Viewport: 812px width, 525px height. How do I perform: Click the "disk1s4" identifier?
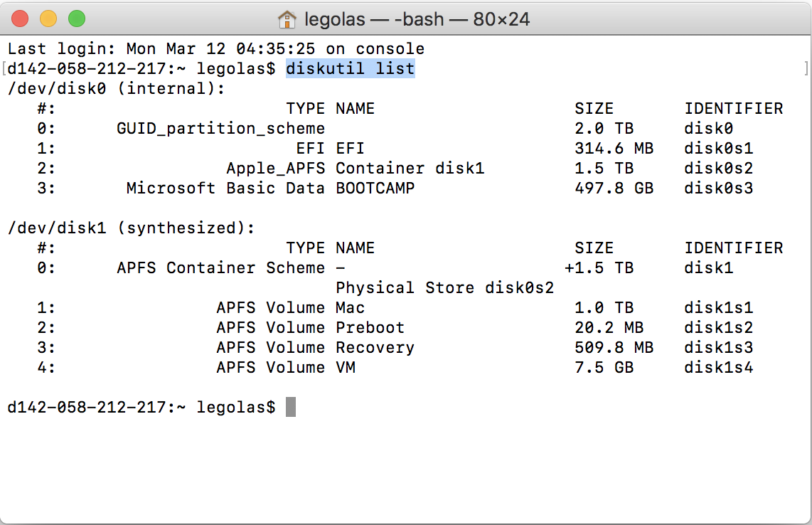718,368
